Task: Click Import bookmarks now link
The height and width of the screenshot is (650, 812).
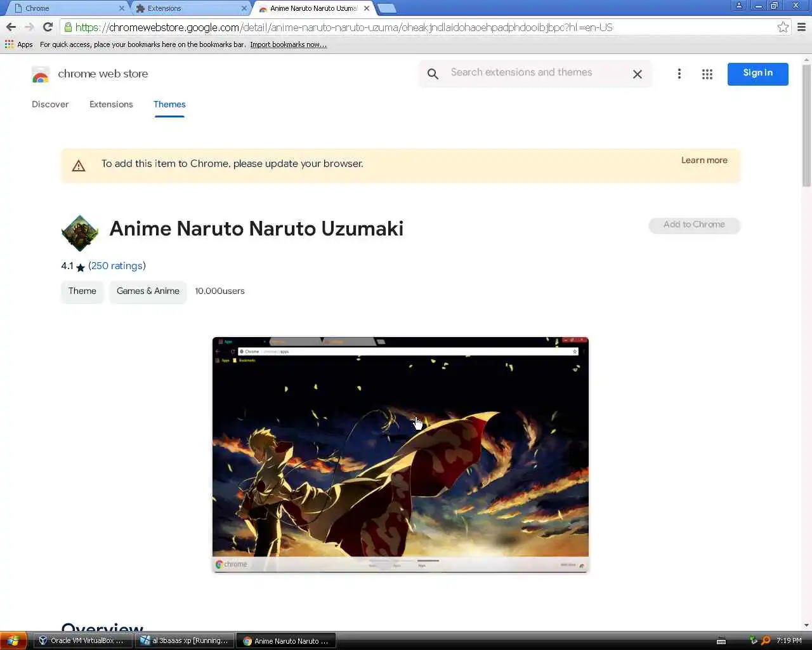Action: pos(288,44)
